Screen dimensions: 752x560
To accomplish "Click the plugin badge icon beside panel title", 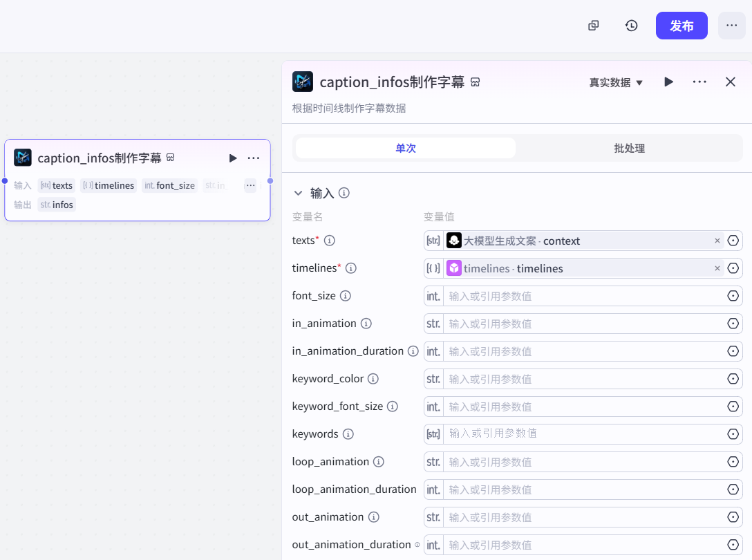I will [x=476, y=82].
